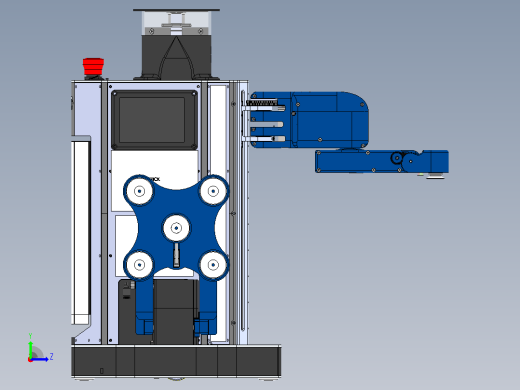Select the center white disc of blue bracket
The height and width of the screenshot is (390, 520).
pyautogui.click(x=176, y=228)
